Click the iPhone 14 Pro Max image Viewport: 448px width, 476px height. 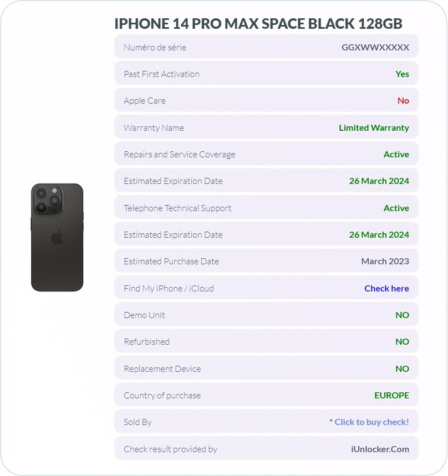pos(57,237)
